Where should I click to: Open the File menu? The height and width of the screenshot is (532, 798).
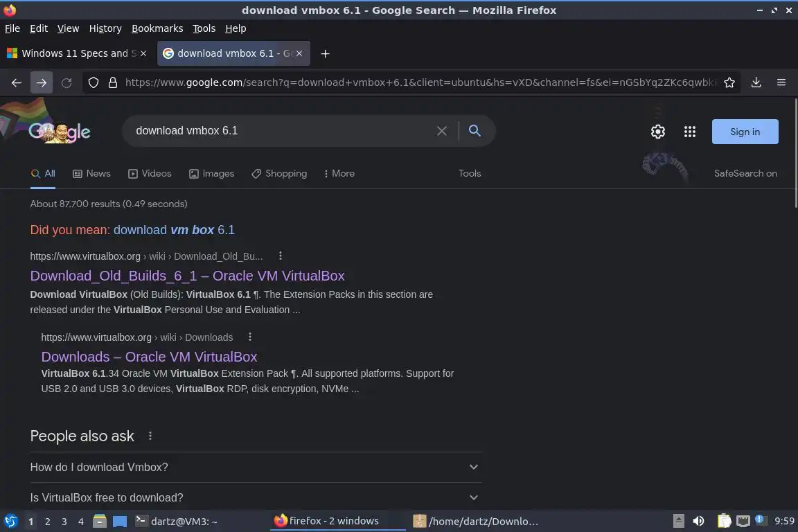[x=12, y=28]
